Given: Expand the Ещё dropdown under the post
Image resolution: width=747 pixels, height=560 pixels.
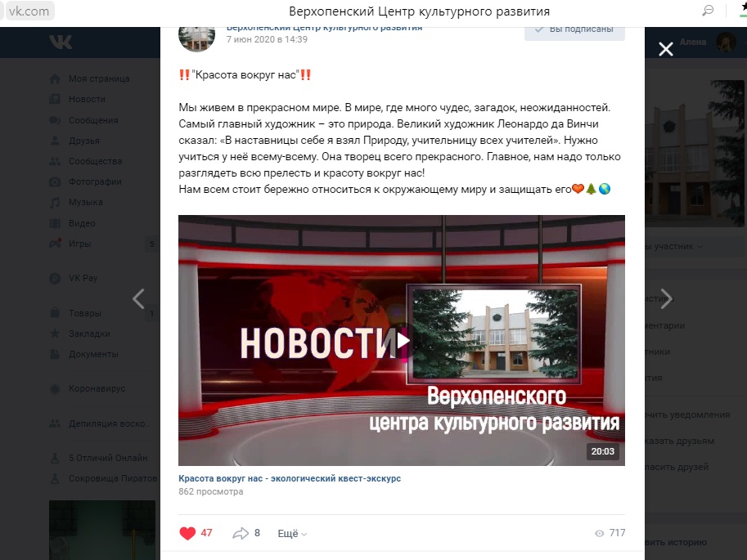Looking at the screenshot, I should click(292, 534).
